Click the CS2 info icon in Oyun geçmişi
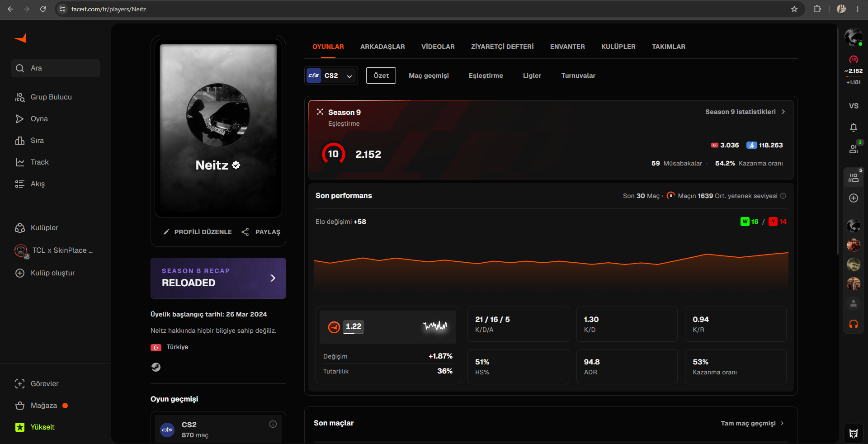 pos(273,424)
